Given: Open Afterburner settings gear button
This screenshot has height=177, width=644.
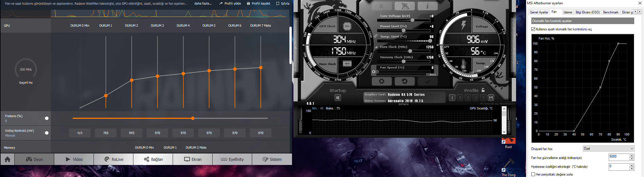Looking at the screenshot, I should pyautogui.click(x=382, y=81).
